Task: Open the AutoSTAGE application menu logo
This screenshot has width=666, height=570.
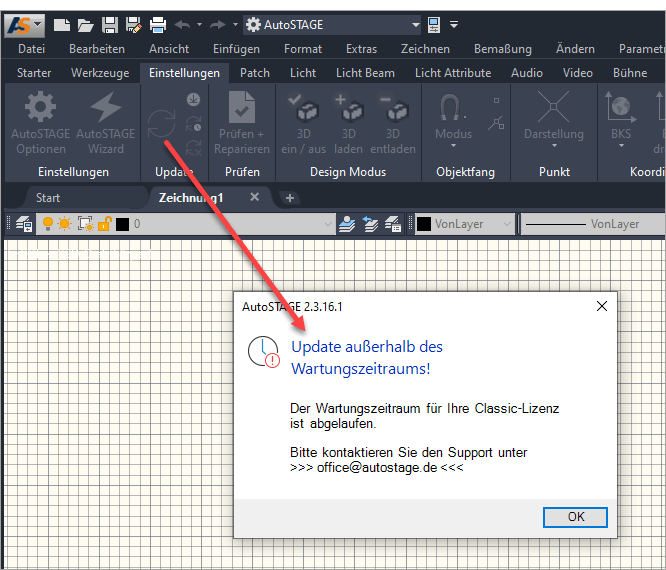Action: pyautogui.click(x=25, y=25)
